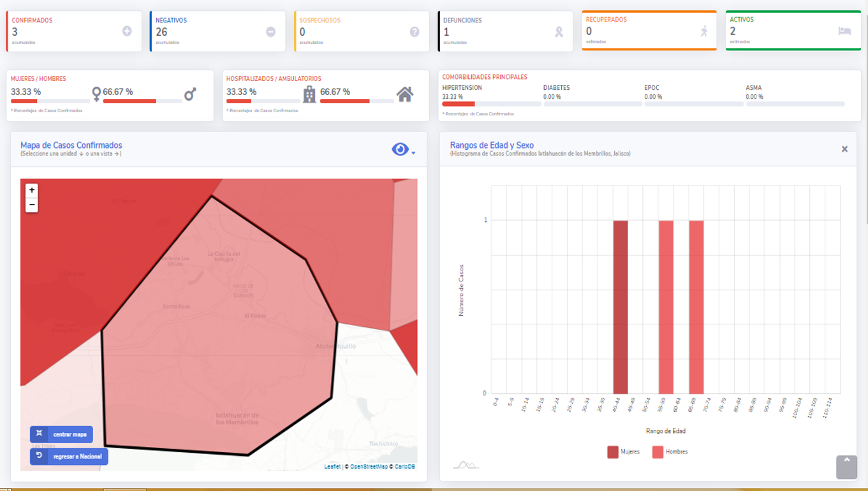Screen dimensions: 868x491
Task: Click the scroll-to-top arrow button
Action: point(846,467)
